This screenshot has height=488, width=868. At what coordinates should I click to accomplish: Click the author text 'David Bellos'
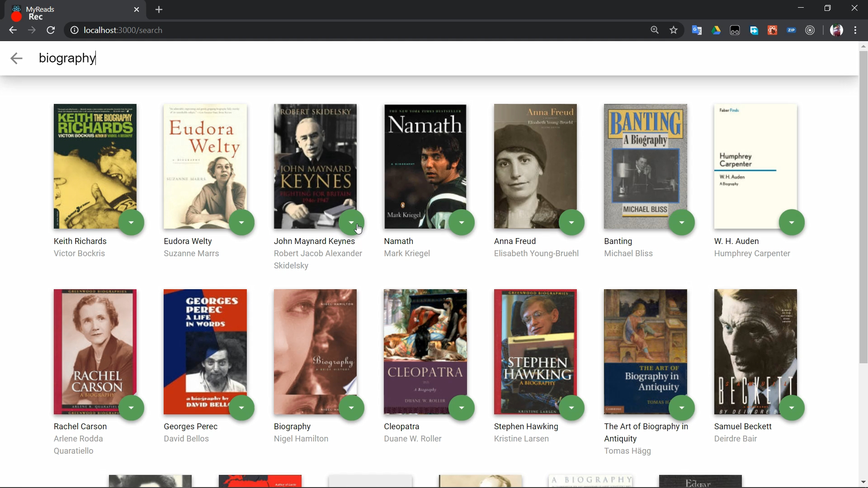point(186,439)
